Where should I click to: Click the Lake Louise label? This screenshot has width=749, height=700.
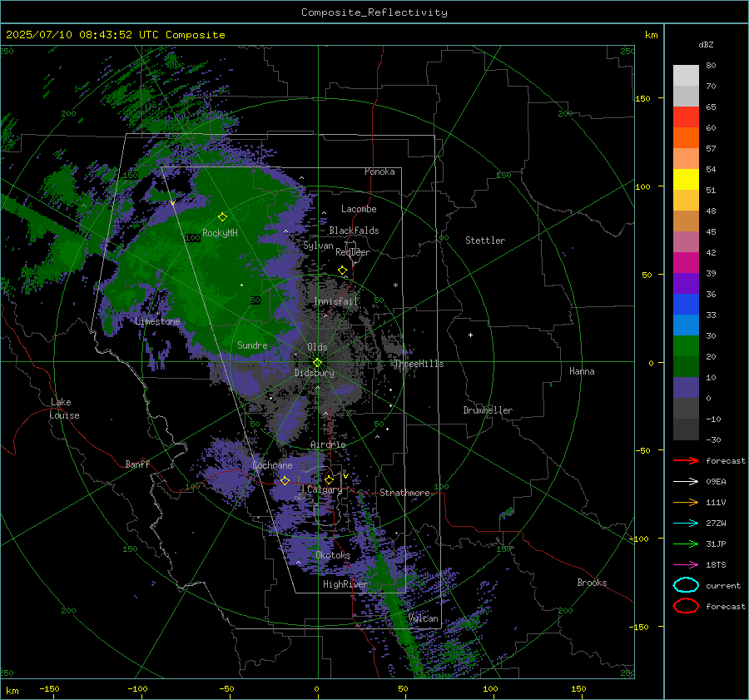64,409
